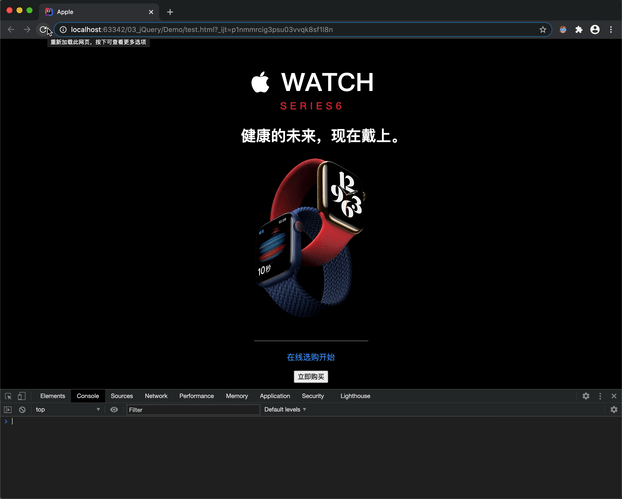622x499 pixels.
Task: Click the 立即购买 button
Action: click(311, 377)
